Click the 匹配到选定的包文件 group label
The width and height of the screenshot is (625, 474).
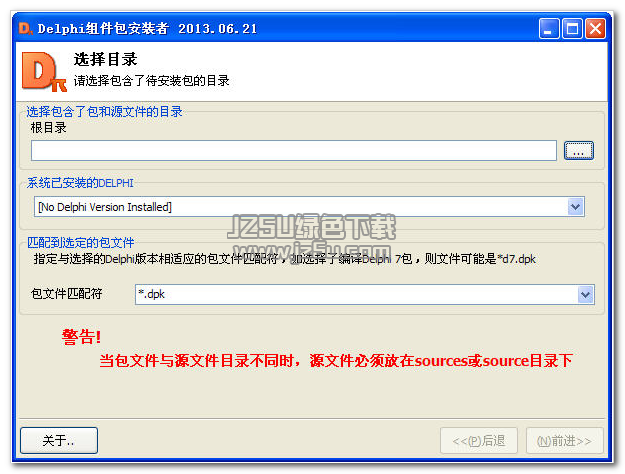[x=81, y=242]
